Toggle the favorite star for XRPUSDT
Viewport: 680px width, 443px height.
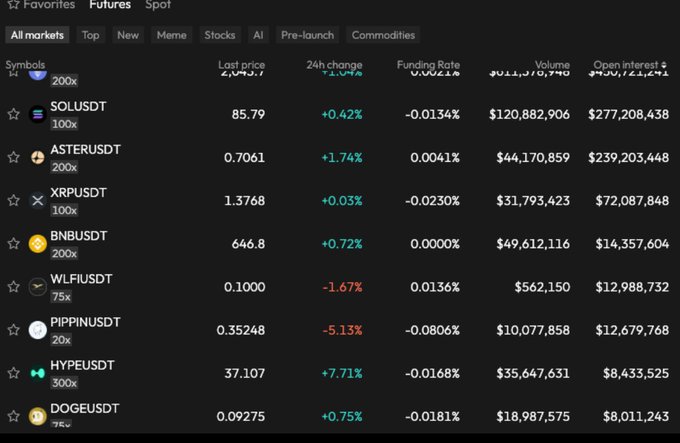pos(14,200)
